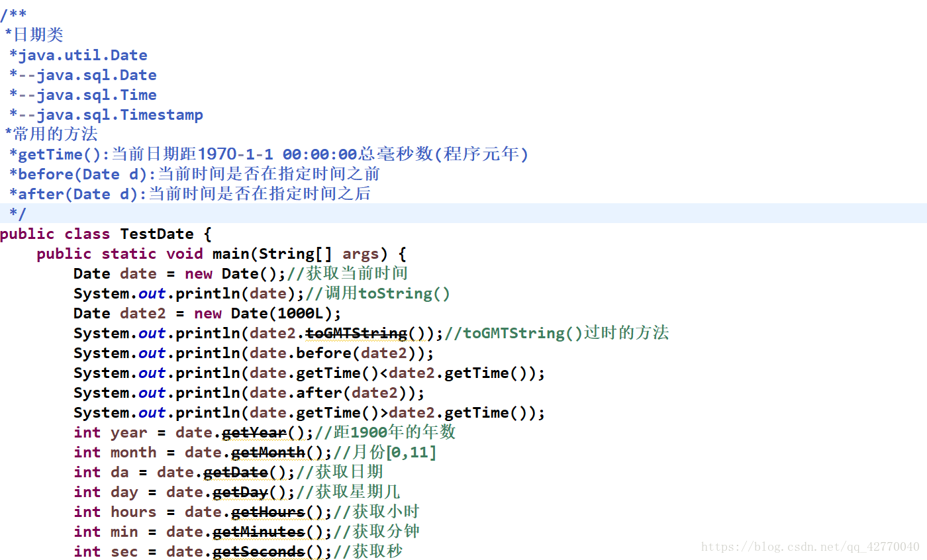Click the '//距1900年的年数' comment
The width and height of the screenshot is (927, 560).
tap(385, 433)
